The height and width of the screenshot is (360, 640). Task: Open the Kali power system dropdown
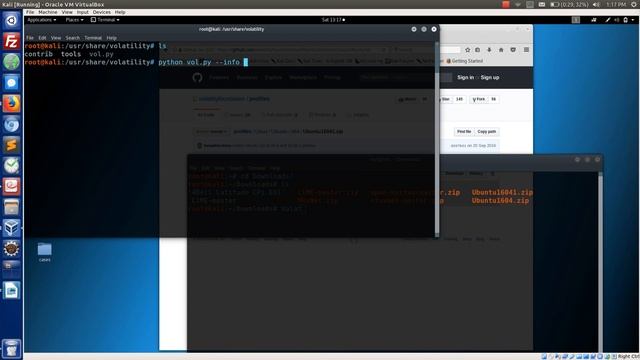[x=629, y=20]
